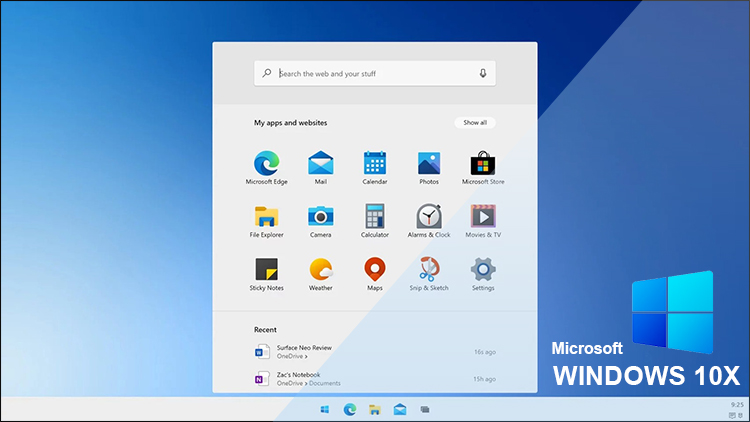Open Zac's Notebook recent file
The height and width of the screenshot is (422, 750).
pos(375,378)
